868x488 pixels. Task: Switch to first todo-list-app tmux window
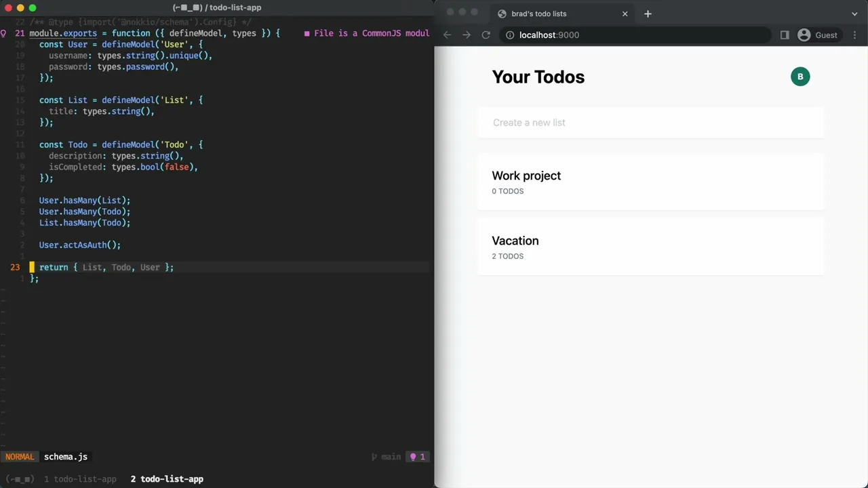point(80,479)
